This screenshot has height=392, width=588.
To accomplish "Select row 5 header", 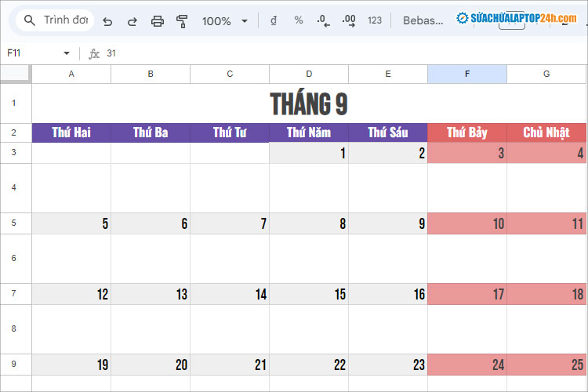I will pos(15,223).
